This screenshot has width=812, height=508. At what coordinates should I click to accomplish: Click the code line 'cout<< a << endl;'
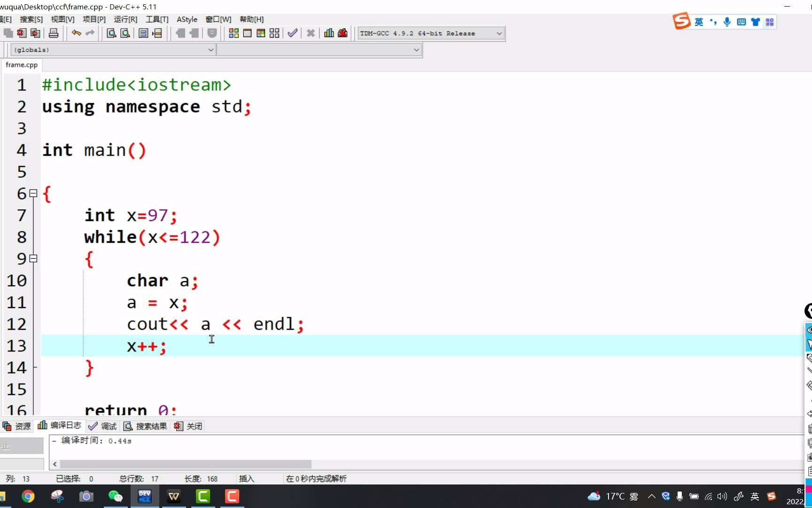pos(215,324)
